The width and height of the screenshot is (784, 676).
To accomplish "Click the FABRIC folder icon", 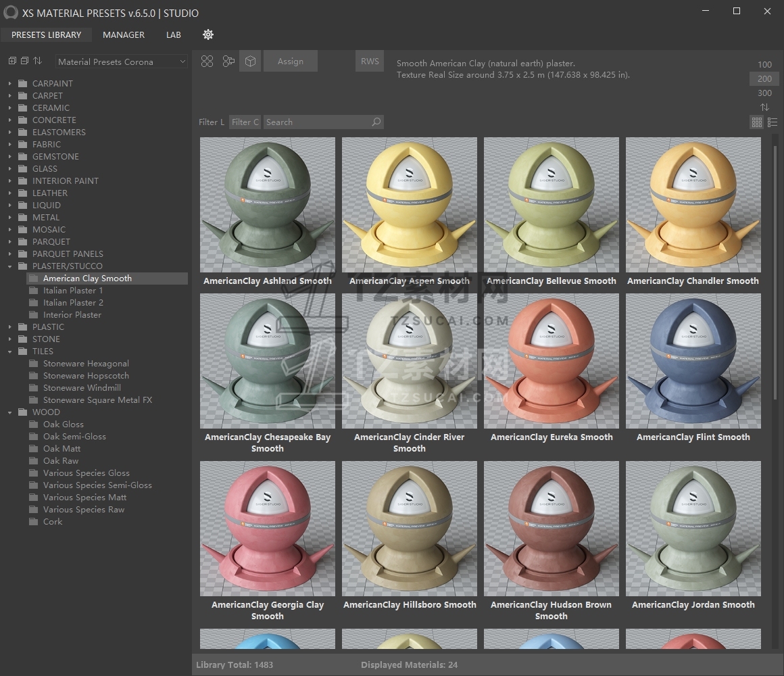I will [23, 144].
